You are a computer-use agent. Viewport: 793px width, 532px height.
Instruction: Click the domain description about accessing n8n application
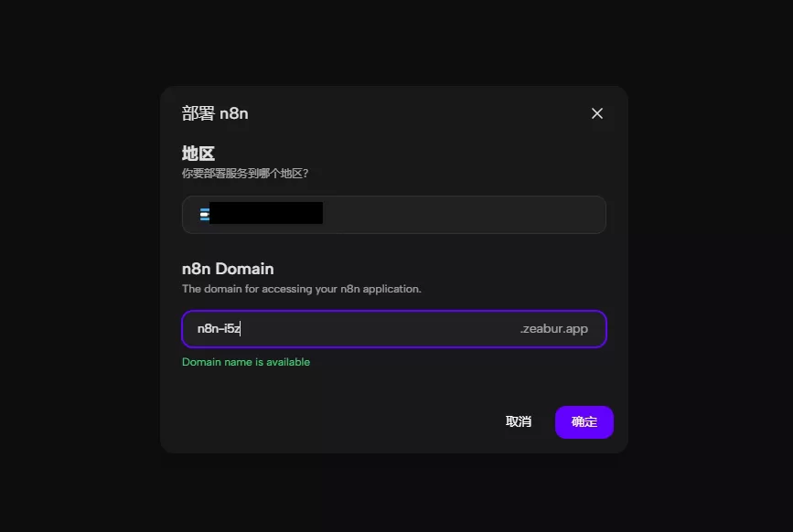(302, 289)
